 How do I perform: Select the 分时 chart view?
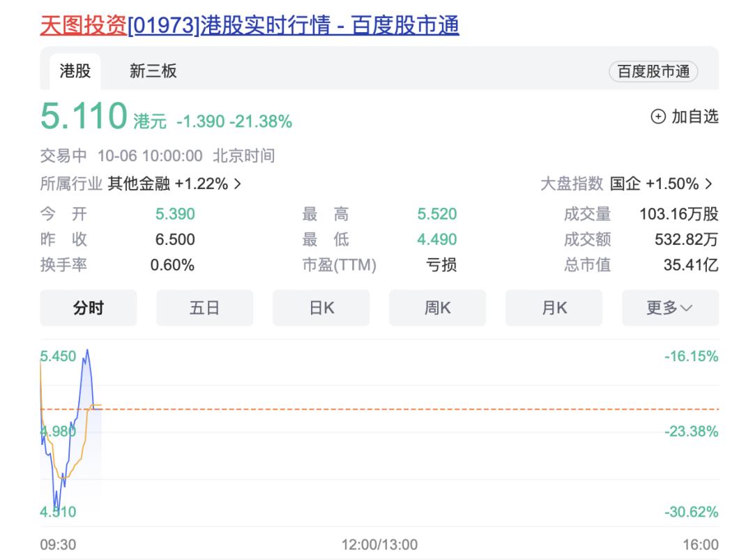(x=89, y=308)
